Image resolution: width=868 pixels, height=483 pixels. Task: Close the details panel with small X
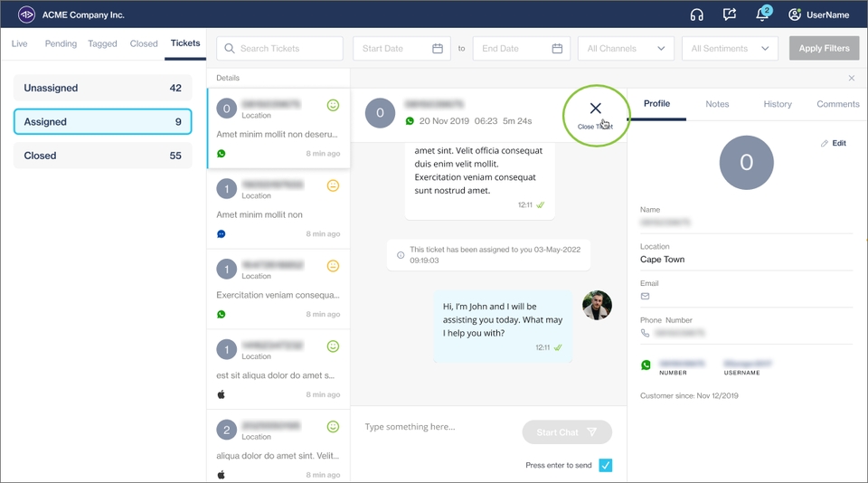pyautogui.click(x=851, y=79)
